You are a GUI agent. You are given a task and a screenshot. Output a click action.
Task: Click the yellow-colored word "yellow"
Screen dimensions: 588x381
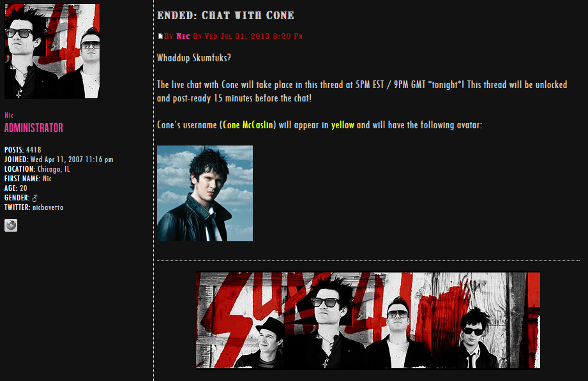[342, 125]
